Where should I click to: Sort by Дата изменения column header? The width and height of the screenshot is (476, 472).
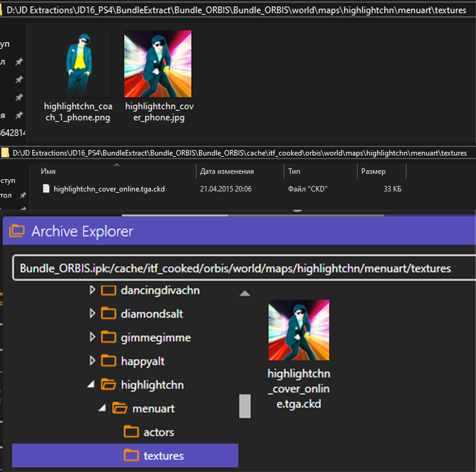[x=227, y=171]
